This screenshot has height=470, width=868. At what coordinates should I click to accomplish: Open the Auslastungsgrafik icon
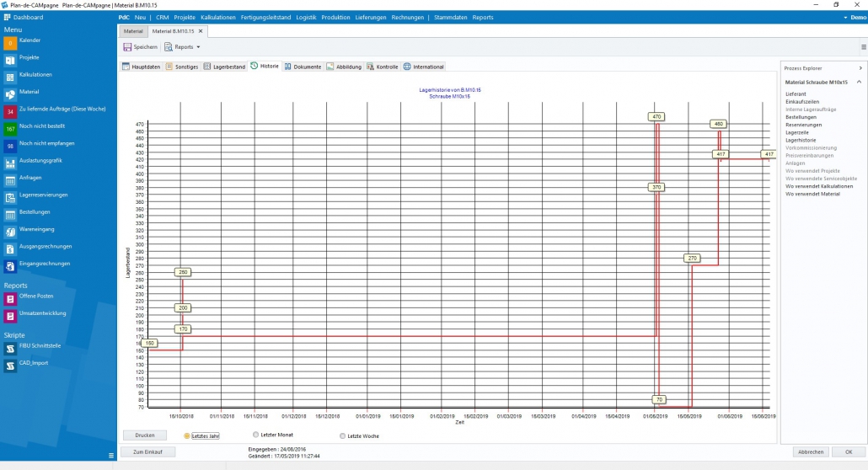tap(10, 163)
